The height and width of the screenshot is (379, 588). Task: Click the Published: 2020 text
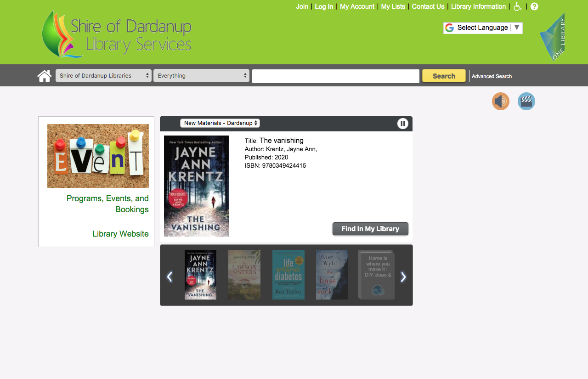coord(266,157)
